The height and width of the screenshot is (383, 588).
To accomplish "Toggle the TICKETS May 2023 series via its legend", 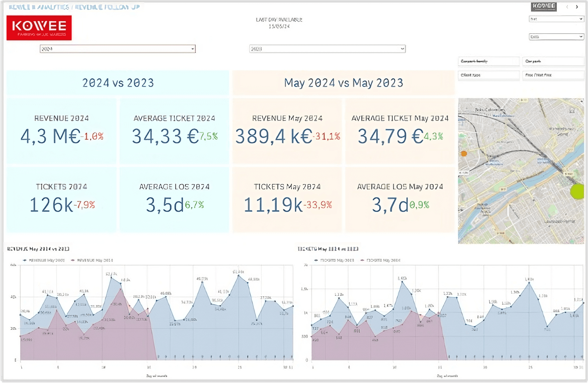I will pyautogui.click(x=316, y=260).
